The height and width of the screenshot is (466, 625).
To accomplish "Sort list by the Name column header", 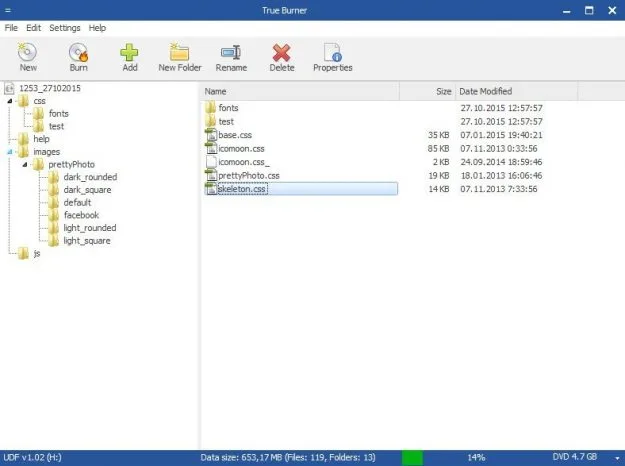I will (300, 91).
